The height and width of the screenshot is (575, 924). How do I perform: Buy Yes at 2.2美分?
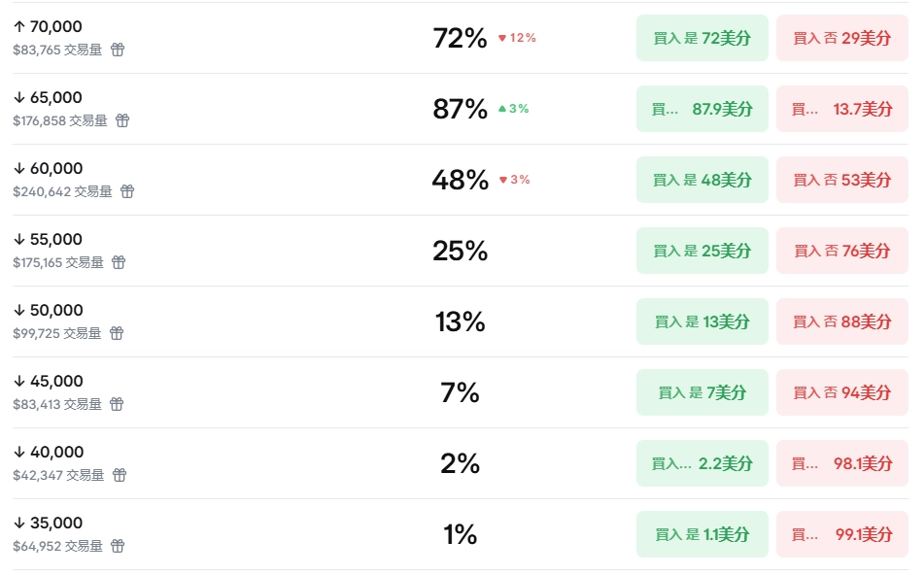pos(702,463)
